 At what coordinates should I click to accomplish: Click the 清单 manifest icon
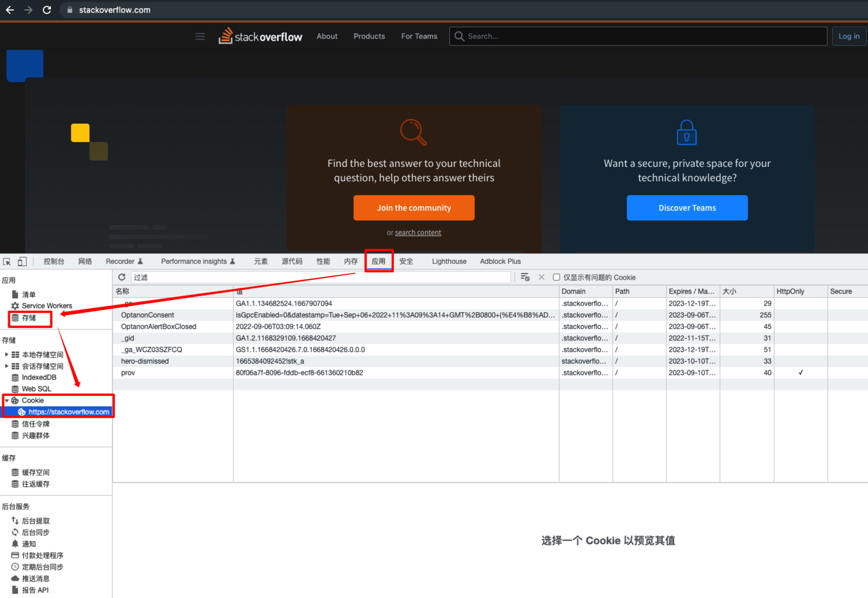[x=15, y=294]
